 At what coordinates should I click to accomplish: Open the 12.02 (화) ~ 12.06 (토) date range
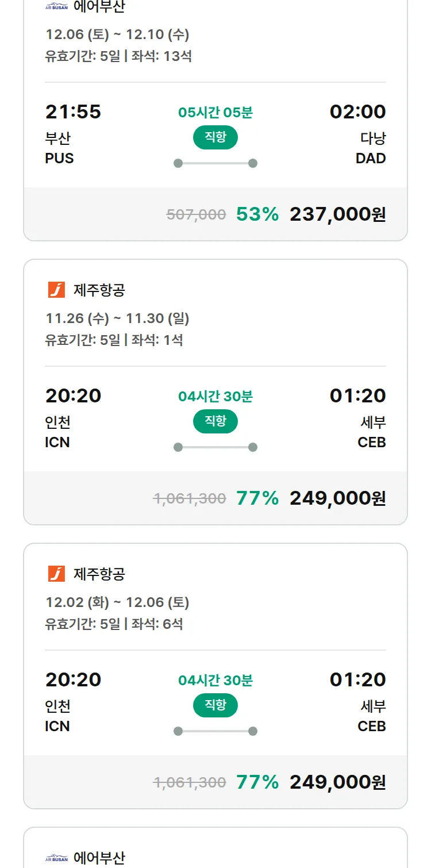117,602
